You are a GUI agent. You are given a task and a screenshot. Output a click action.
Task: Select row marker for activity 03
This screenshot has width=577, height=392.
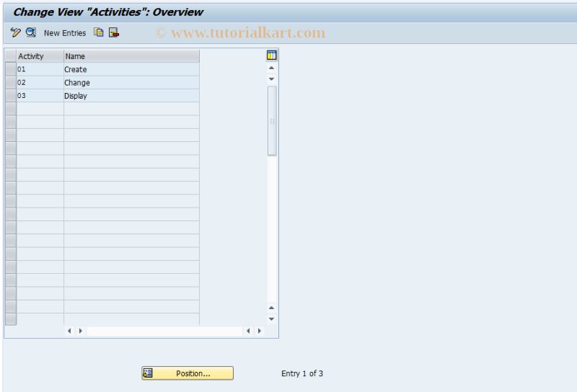point(11,96)
